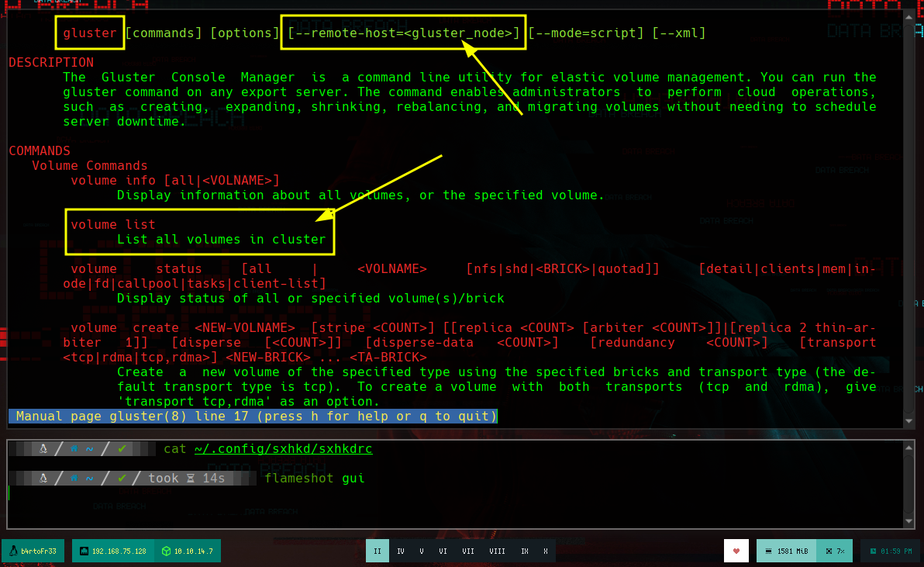Click the home icon in the flameshot prompt line

[x=74, y=478]
